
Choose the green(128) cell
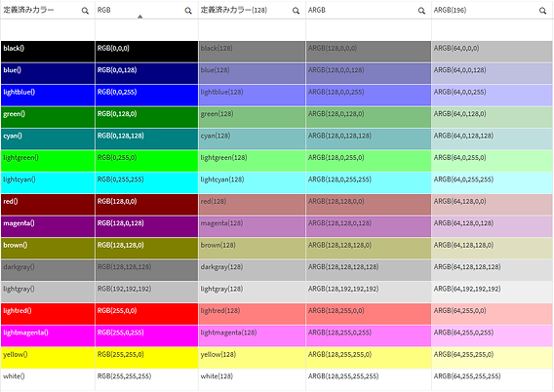[x=252, y=117]
